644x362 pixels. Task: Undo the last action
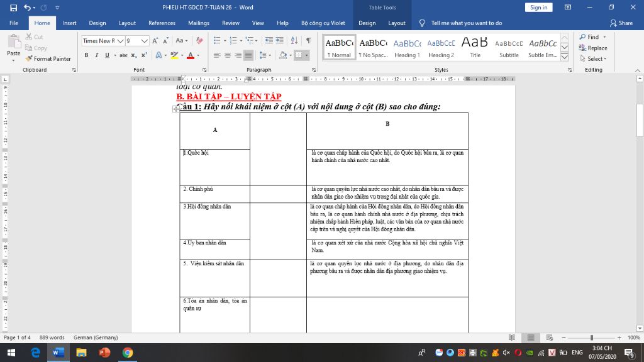click(x=27, y=8)
